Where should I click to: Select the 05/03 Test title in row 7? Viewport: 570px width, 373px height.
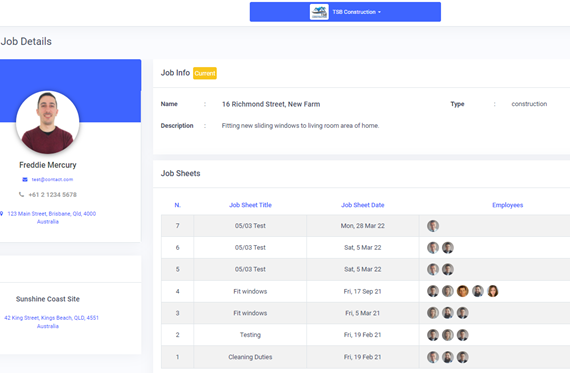click(x=250, y=226)
